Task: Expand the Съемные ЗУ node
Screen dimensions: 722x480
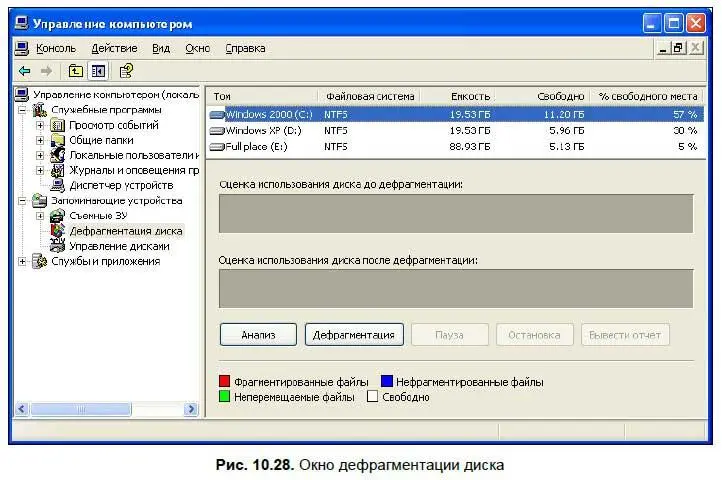Action: click(40, 216)
